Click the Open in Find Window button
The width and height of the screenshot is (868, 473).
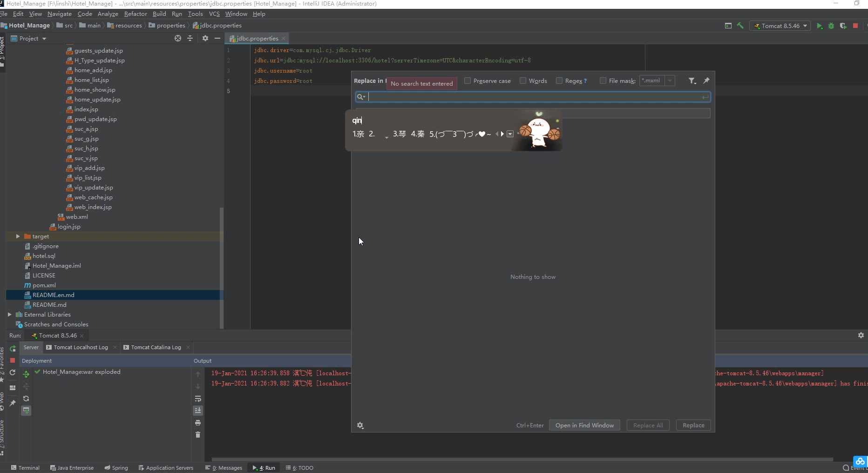point(584,426)
